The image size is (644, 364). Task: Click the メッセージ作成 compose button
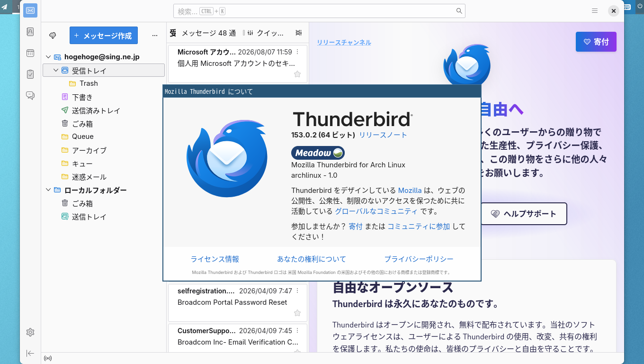(x=103, y=36)
